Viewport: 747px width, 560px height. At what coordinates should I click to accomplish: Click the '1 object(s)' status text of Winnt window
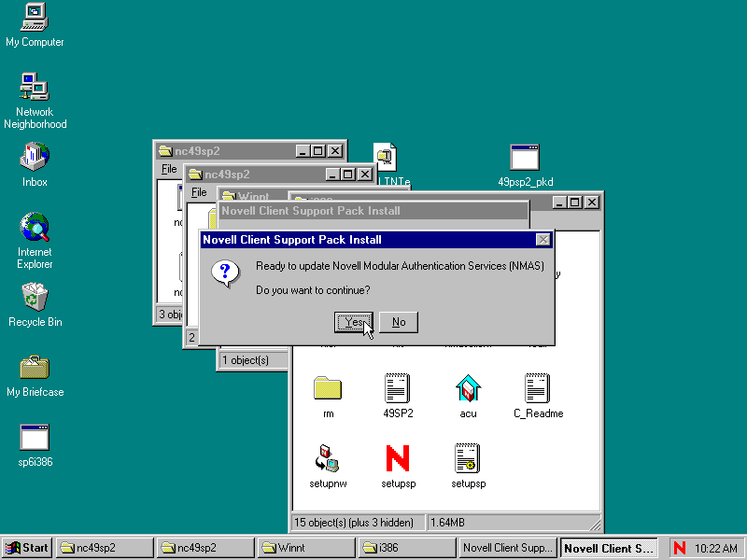(246, 360)
